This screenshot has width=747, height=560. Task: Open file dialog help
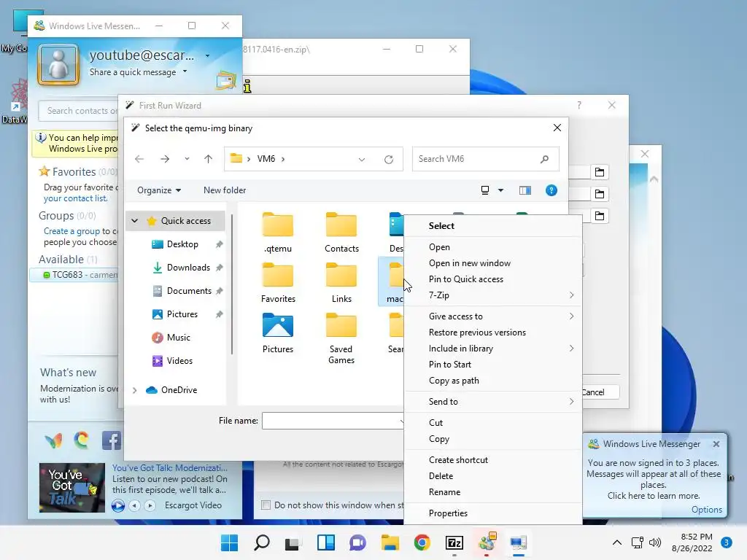(x=551, y=190)
